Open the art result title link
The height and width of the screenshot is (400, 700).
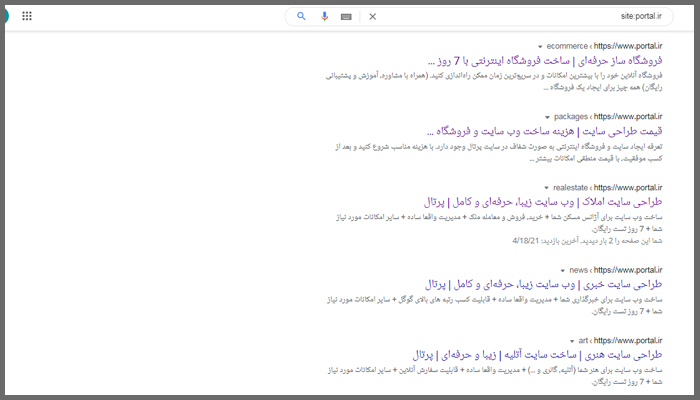(538, 355)
